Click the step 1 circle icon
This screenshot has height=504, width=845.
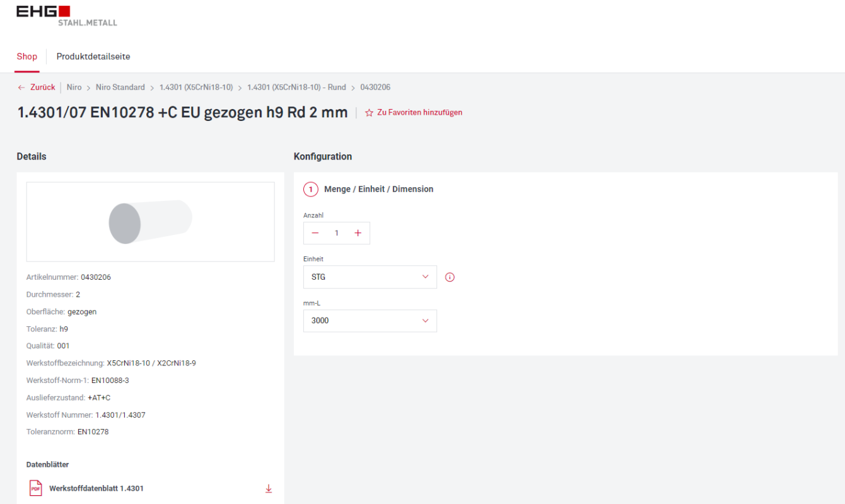(310, 189)
